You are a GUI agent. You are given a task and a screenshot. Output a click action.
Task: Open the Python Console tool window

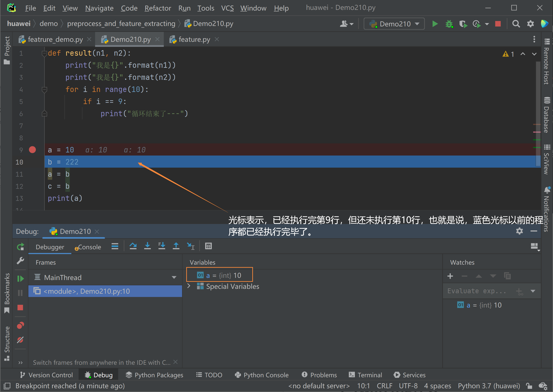point(262,375)
